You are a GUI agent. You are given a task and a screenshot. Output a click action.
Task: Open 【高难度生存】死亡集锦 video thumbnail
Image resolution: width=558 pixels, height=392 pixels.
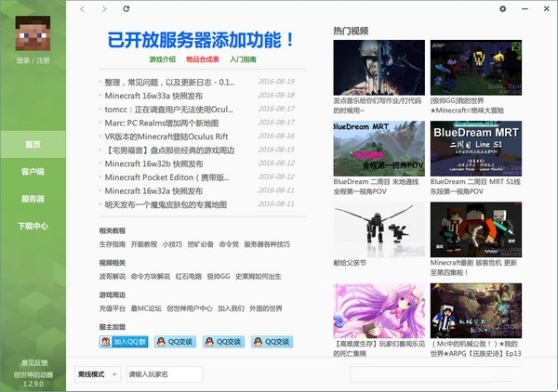pyautogui.click(x=379, y=310)
